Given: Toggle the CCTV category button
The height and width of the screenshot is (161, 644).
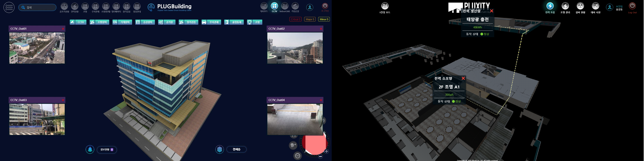Looking at the screenshot, I should (x=78, y=22).
